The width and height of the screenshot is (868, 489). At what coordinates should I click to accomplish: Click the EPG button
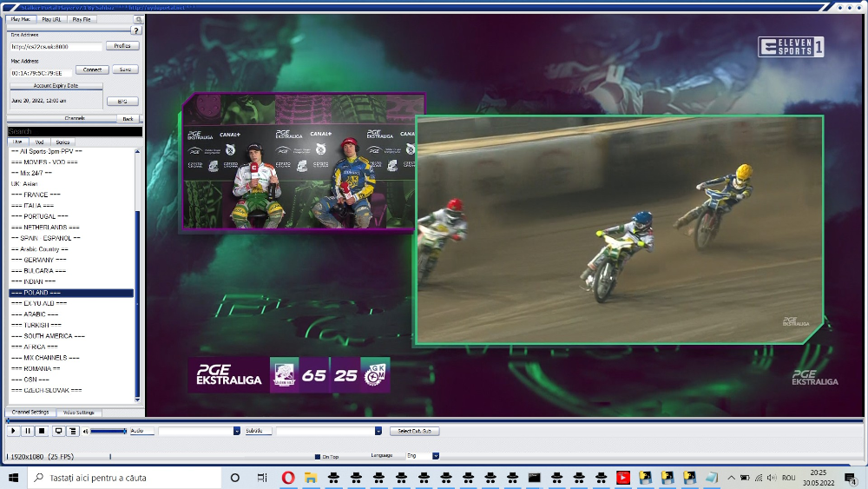122,102
